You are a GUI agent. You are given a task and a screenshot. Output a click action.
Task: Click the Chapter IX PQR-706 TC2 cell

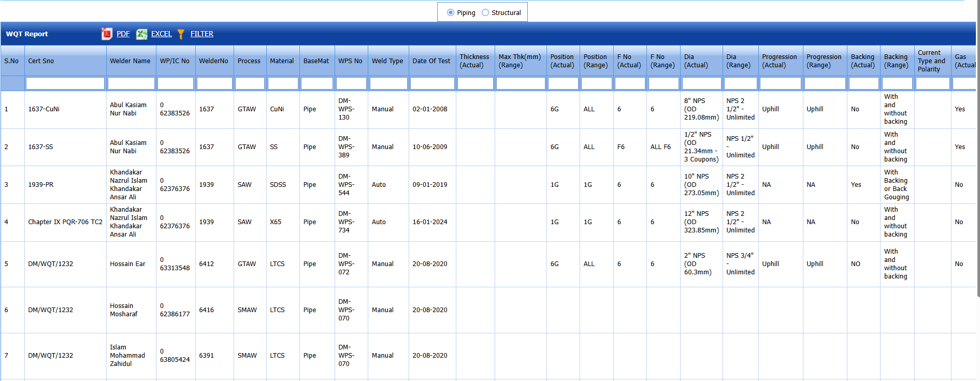pyautogui.click(x=65, y=222)
